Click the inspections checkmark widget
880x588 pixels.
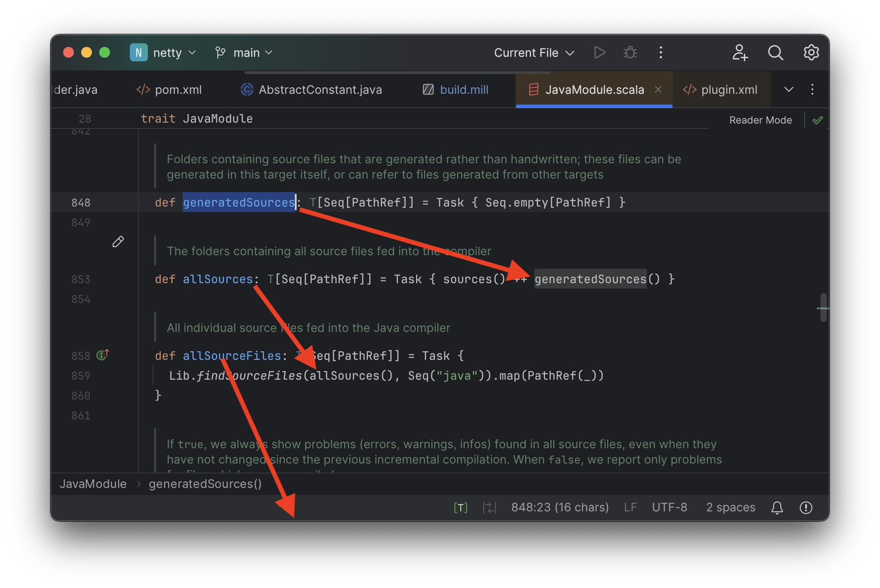[818, 119]
